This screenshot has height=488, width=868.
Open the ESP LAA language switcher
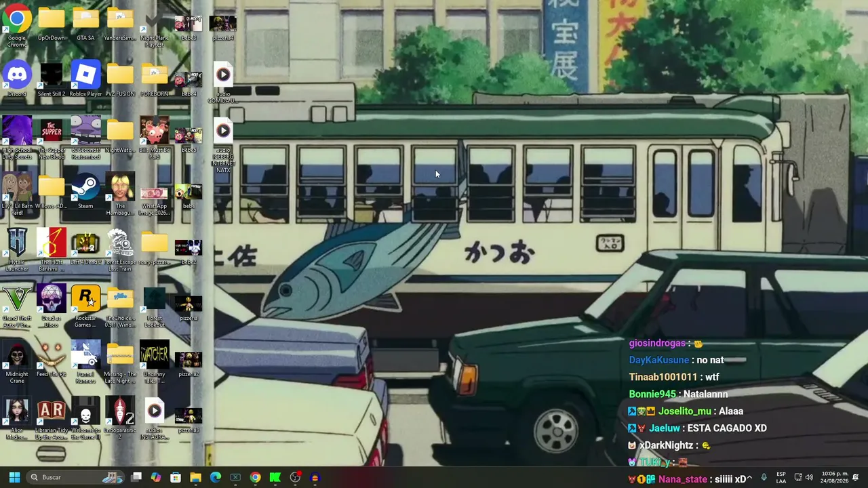click(781, 478)
